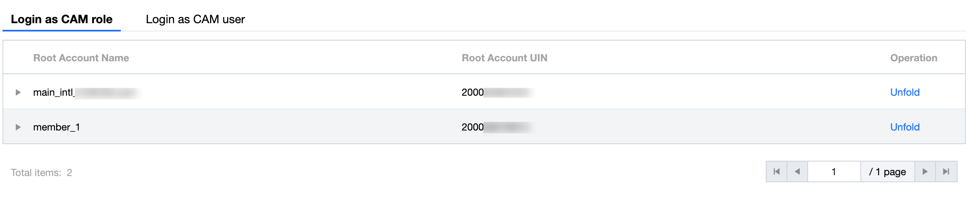Expand the main_intl account row arrow

18,92
